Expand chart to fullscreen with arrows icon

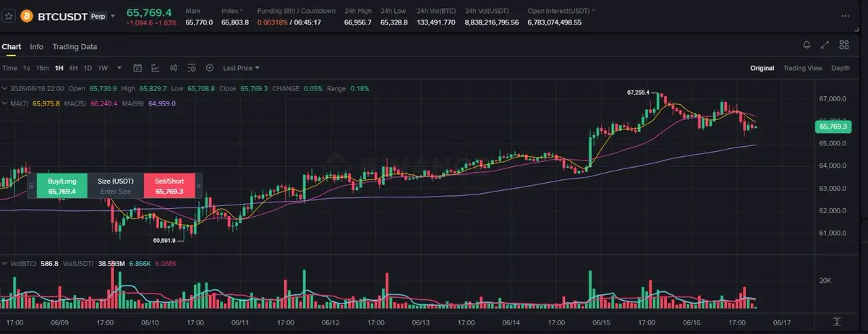[825, 45]
